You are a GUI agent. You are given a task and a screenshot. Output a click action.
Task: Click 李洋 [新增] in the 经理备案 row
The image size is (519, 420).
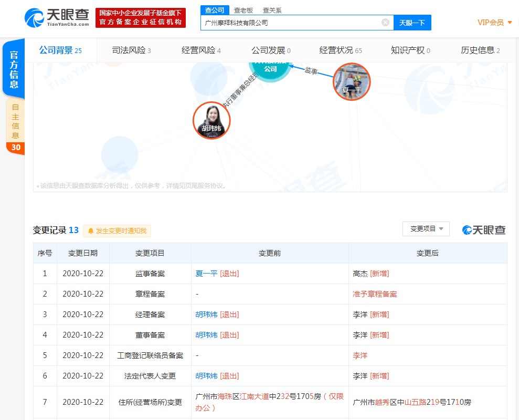(370, 314)
